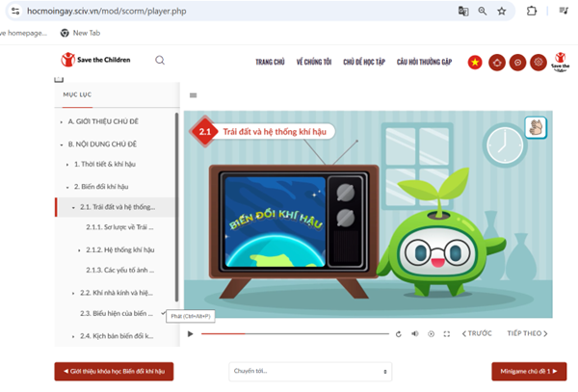Open 'VỀ CHÚNG TÔI' menu item
This screenshot has width=578, height=392.
(313, 62)
